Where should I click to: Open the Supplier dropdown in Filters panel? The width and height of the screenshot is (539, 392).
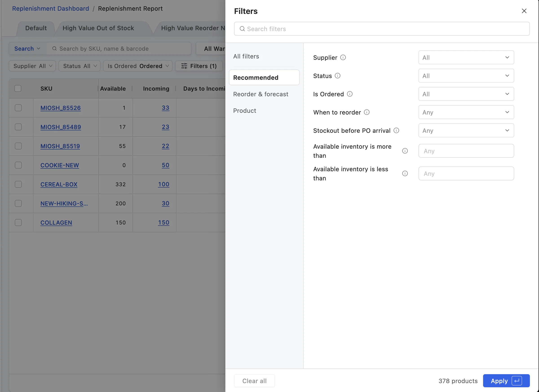[466, 57]
